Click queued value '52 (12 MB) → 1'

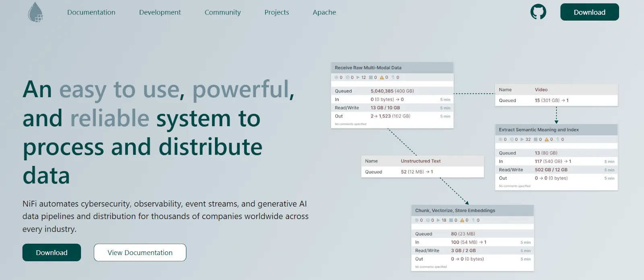417,172
